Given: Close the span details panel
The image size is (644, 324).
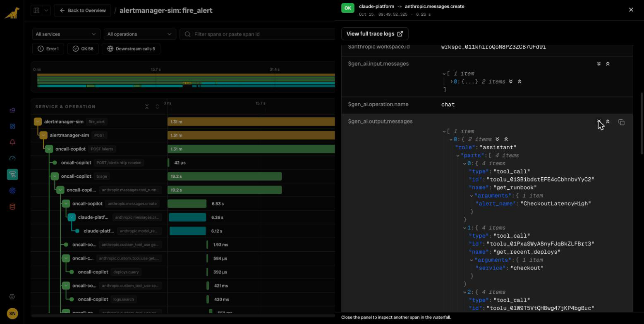Looking at the screenshot, I should tap(631, 10).
